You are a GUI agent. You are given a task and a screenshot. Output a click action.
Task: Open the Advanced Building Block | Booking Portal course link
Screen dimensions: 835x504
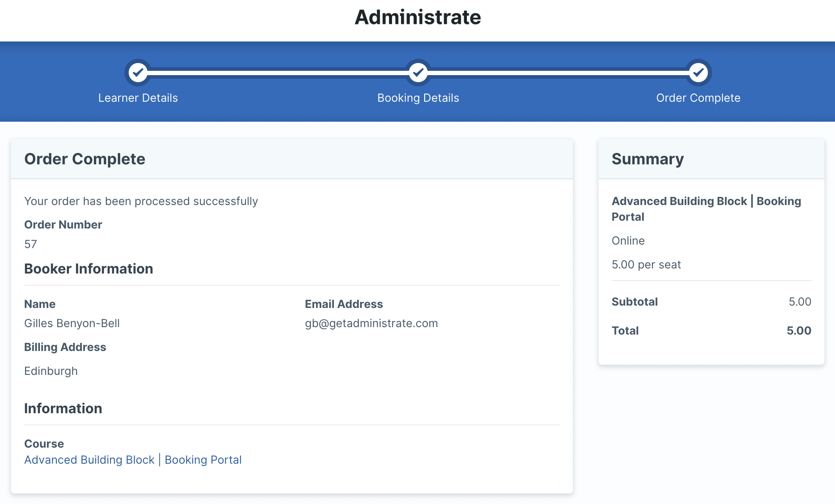pos(133,460)
